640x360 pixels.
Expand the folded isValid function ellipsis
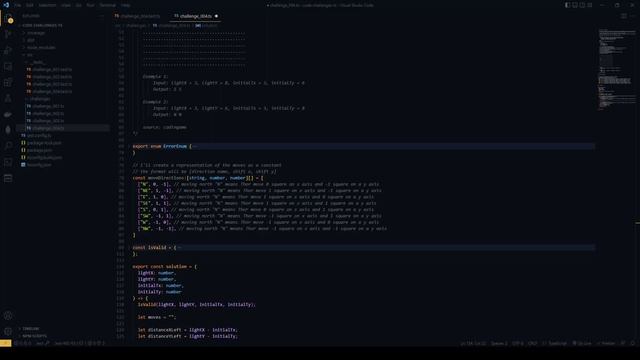pos(179,247)
